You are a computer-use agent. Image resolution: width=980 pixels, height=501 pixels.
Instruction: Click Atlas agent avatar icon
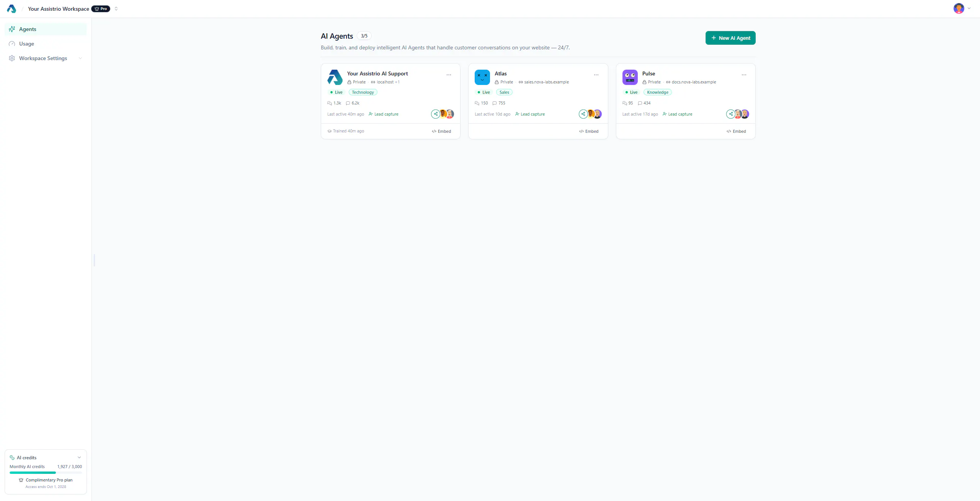pos(482,77)
